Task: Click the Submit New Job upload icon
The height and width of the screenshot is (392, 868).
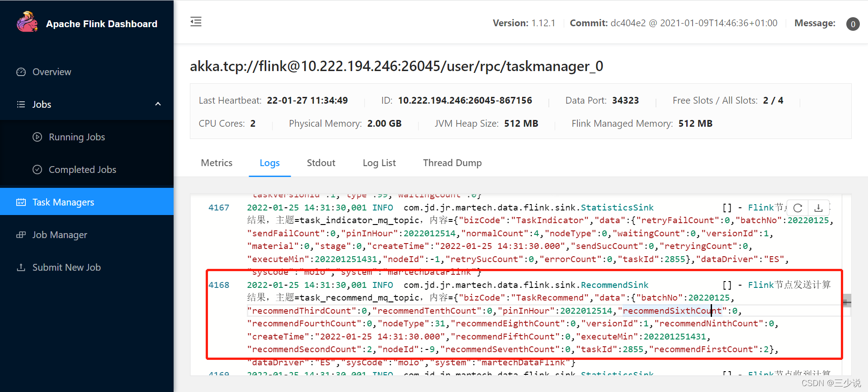Action: pos(21,268)
